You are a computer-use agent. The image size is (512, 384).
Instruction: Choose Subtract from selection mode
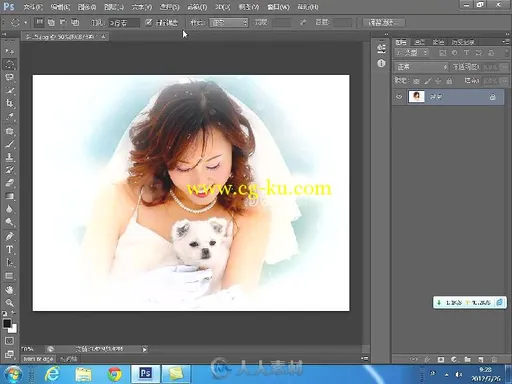[x=63, y=22]
